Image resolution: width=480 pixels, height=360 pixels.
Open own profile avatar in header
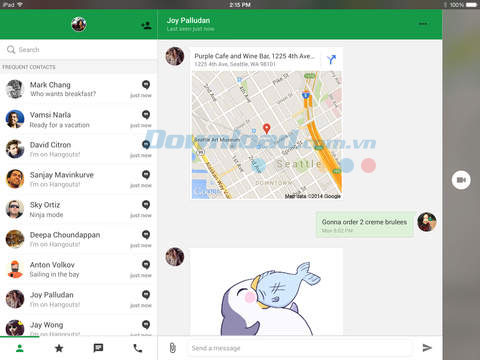(79, 24)
